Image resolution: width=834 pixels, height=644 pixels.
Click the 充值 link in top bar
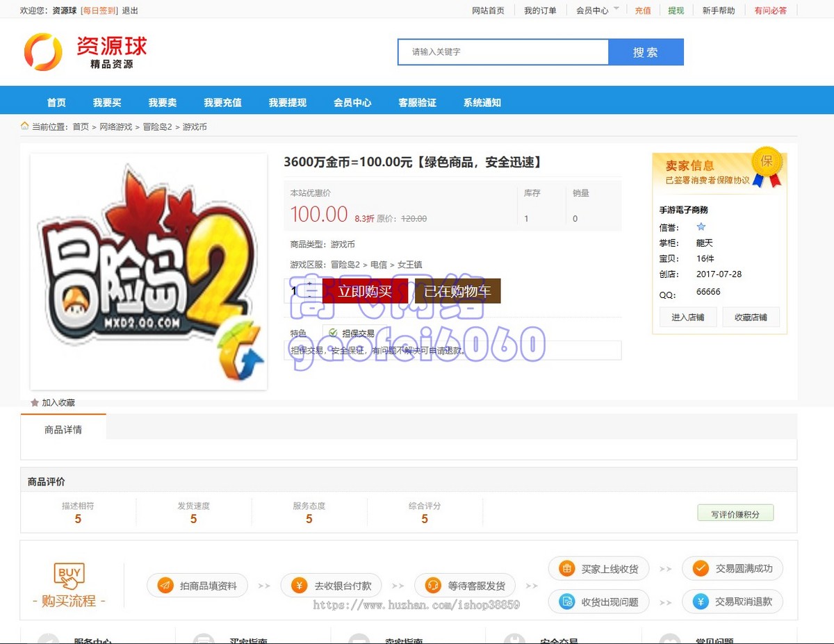(643, 10)
